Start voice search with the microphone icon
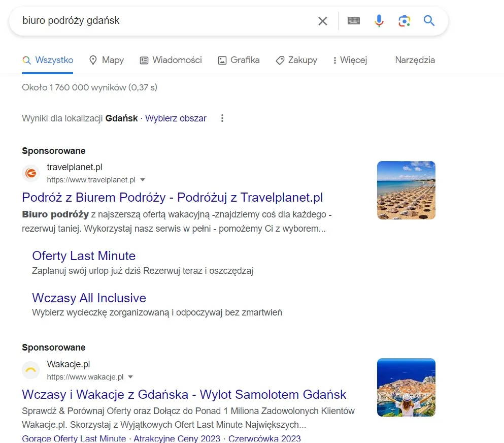Image resolution: width=504 pixels, height=443 pixels. (379, 21)
